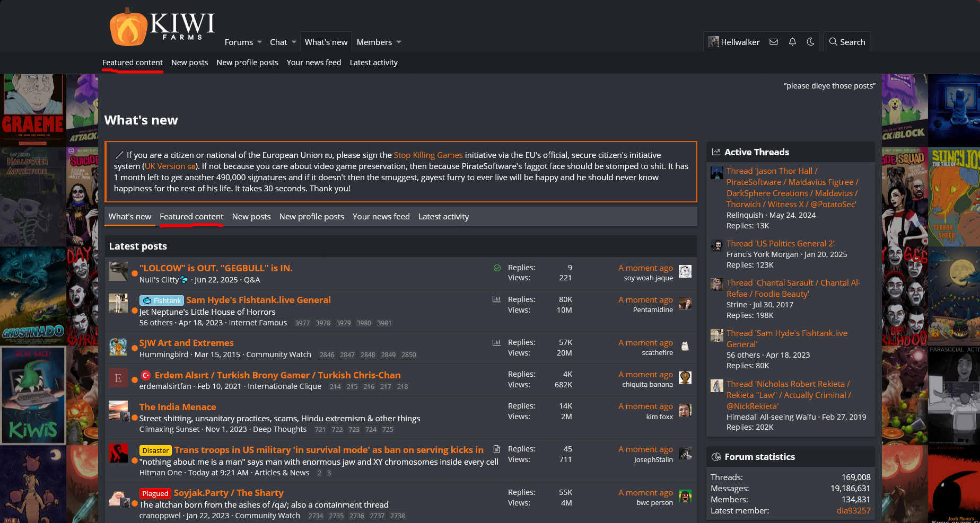Viewport: 980px width, 523px height.
Task: Open Sam Hyde's Fishtank.live General thread
Action: [x=259, y=300]
